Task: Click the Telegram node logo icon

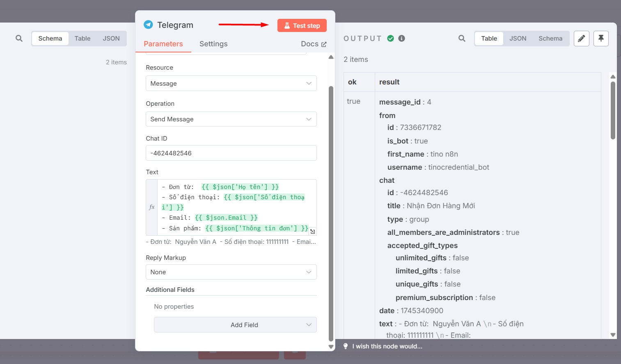Action: 148,25
